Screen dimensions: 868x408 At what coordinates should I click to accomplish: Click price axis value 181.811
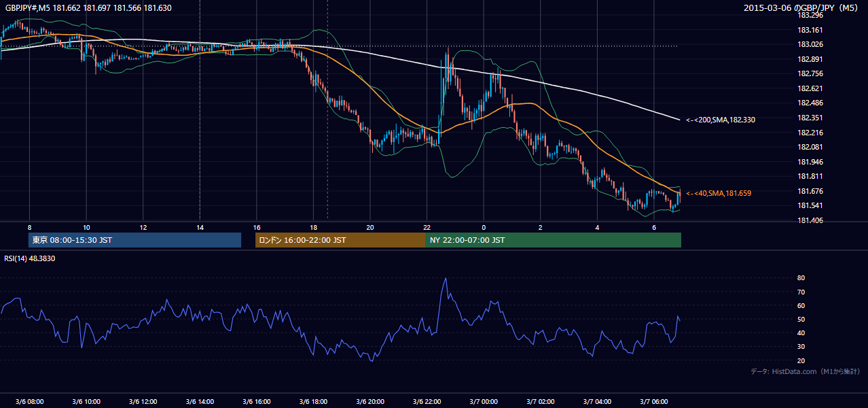810,176
